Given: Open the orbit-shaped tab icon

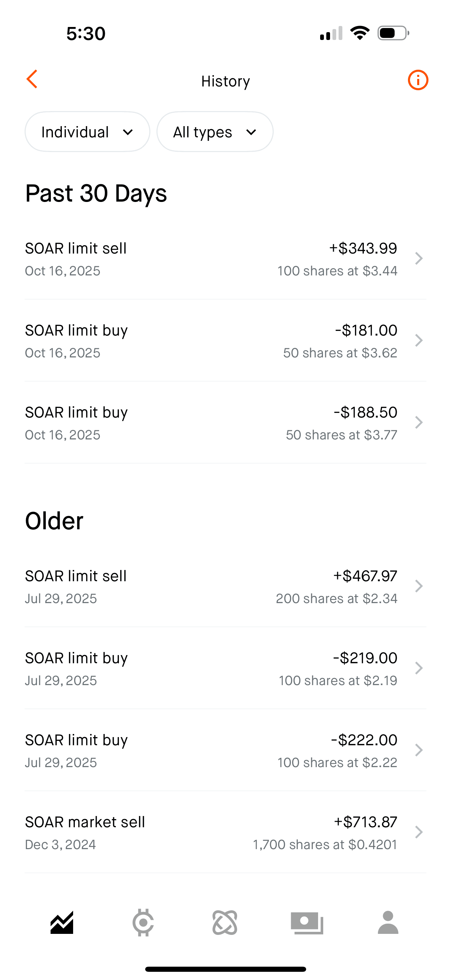Looking at the screenshot, I should 225,923.
